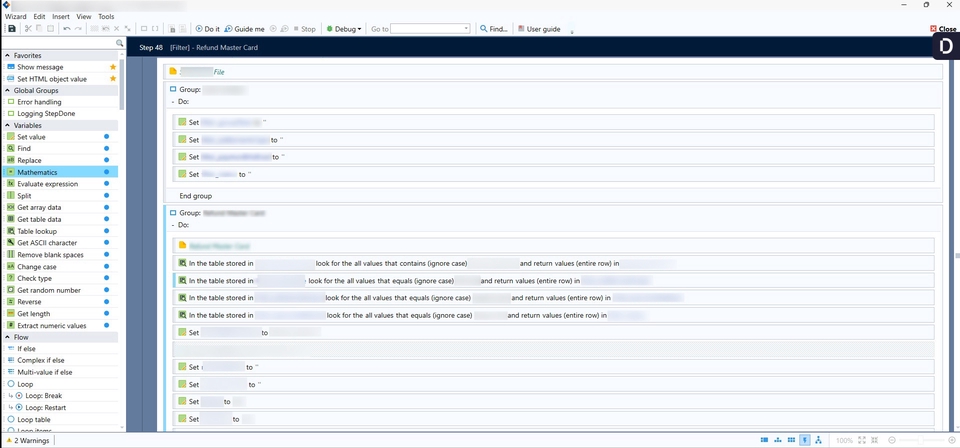Toggle the favorite star for Show message
The width and height of the screenshot is (960, 448).
pyautogui.click(x=113, y=67)
